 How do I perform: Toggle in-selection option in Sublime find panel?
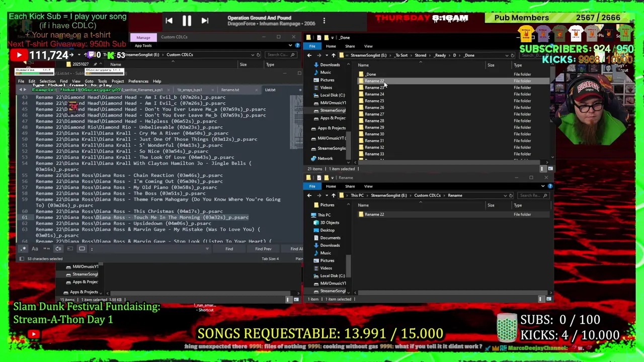(70, 249)
